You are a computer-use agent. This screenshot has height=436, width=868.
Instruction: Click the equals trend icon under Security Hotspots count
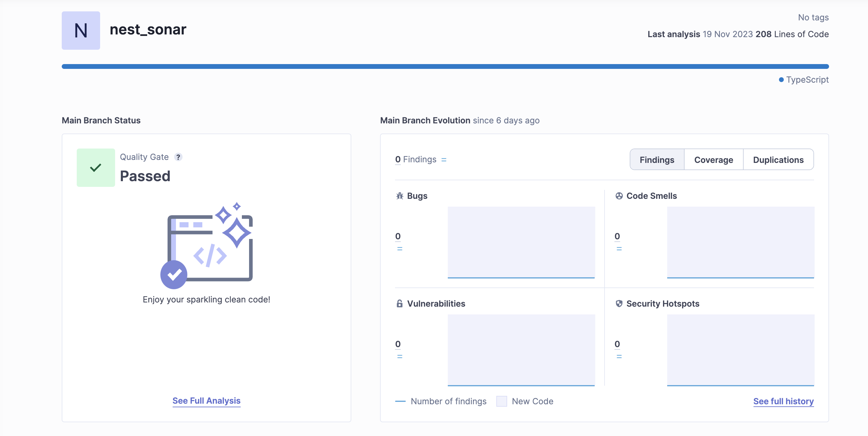(619, 357)
